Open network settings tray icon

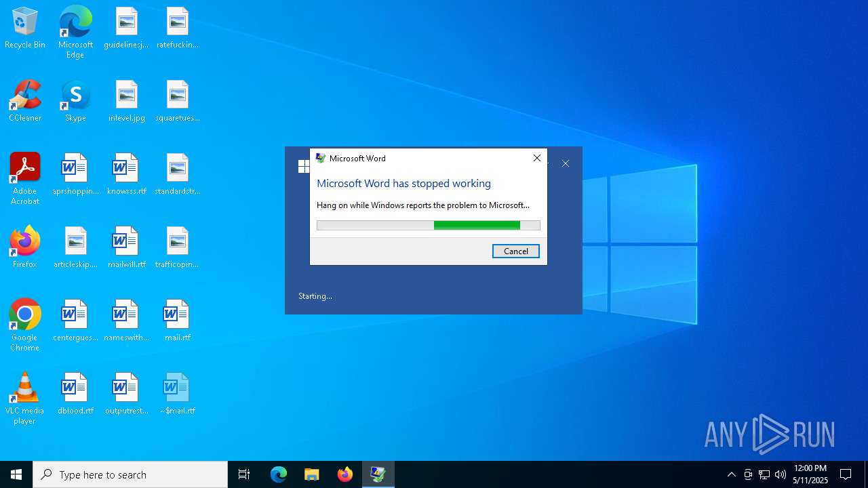[764, 474]
